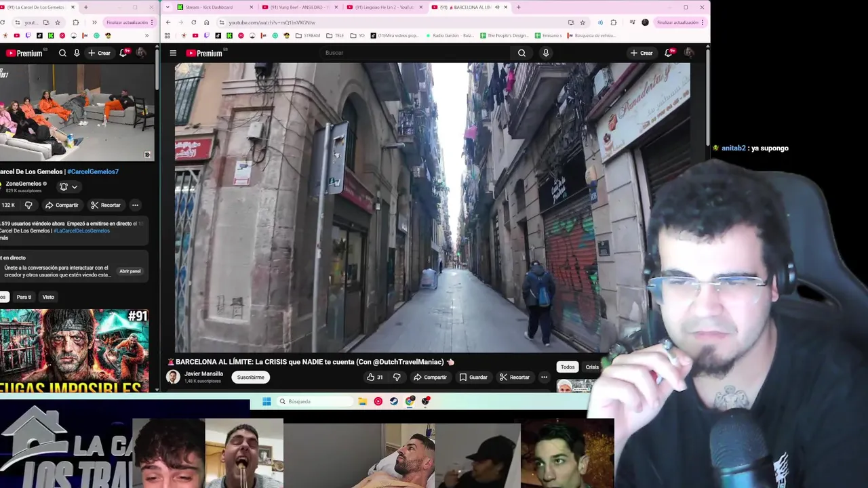868x488 pixels.
Task: Click 'Abrir panel' chat button
Action: 130,271
